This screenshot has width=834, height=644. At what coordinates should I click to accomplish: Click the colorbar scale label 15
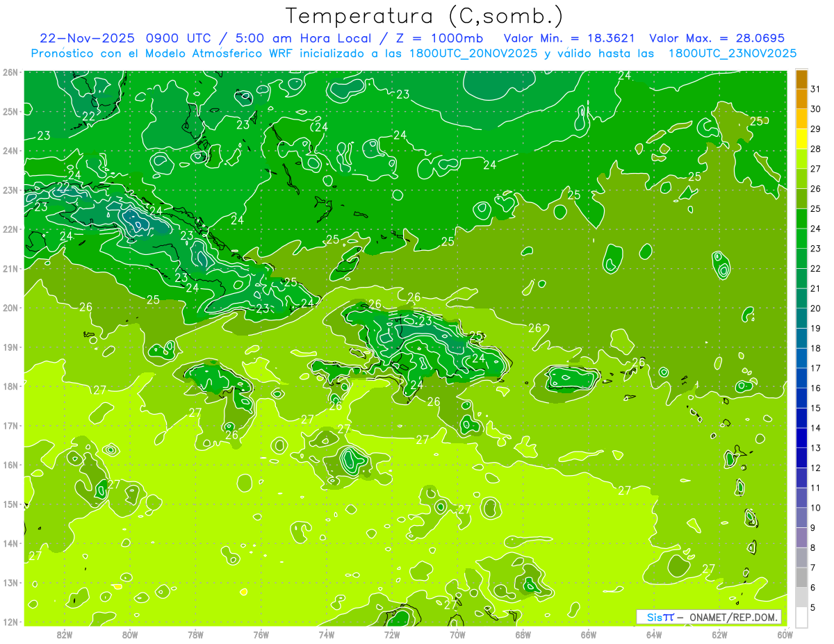816,408
